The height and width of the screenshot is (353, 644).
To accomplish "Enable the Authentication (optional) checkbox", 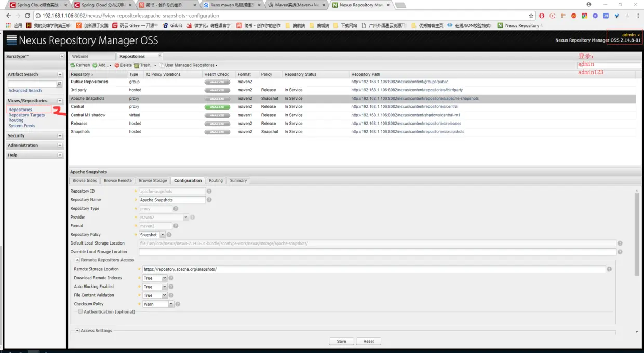I will [x=81, y=311].
